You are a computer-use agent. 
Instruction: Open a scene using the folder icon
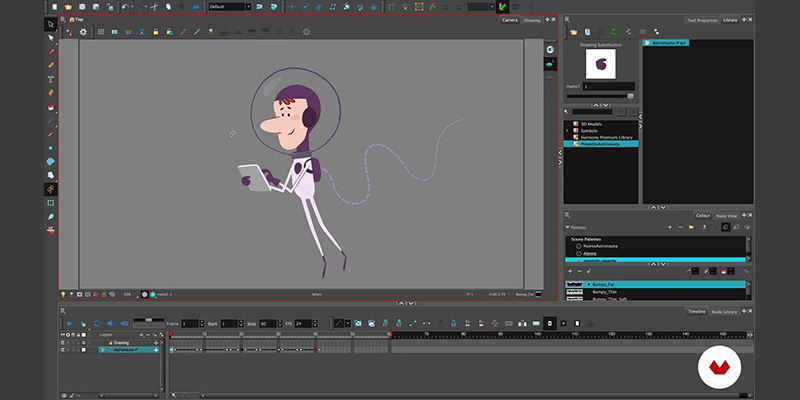coord(68,7)
